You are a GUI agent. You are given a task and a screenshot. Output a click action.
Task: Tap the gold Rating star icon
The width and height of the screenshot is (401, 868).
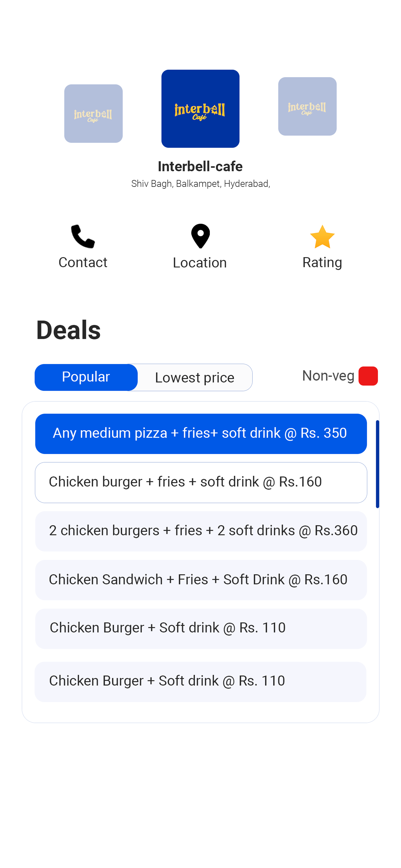pyautogui.click(x=322, y=237)
